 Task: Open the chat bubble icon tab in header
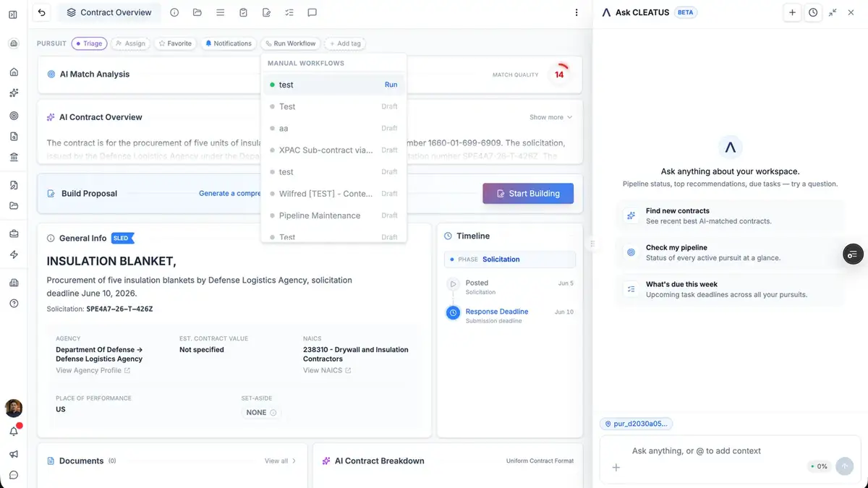click(x=312, y=12)
